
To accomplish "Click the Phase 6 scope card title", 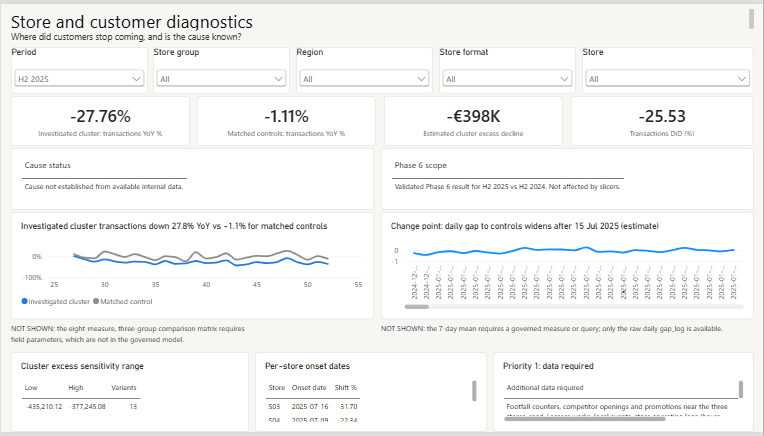I will pos(420,165).
